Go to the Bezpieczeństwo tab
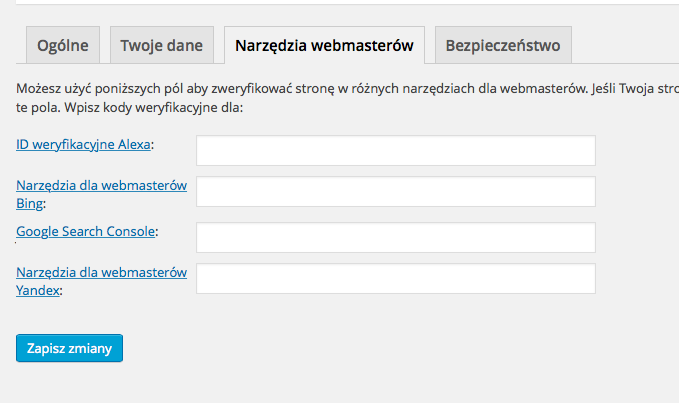 (x=503, y=45)
